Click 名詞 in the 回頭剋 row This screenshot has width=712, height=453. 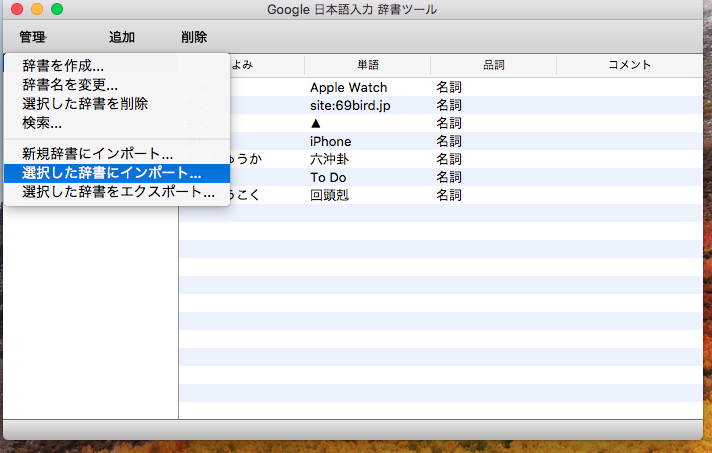(449, 195)
